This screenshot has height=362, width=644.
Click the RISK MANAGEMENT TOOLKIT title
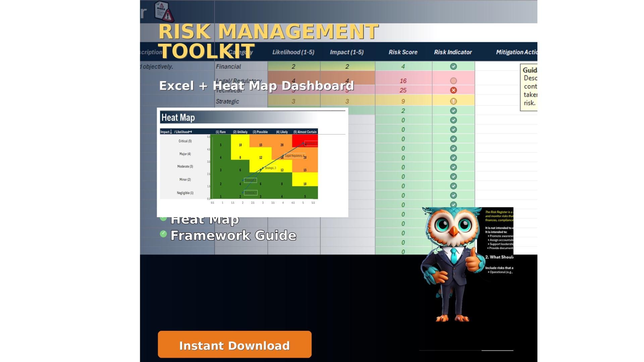pos(268,41)
